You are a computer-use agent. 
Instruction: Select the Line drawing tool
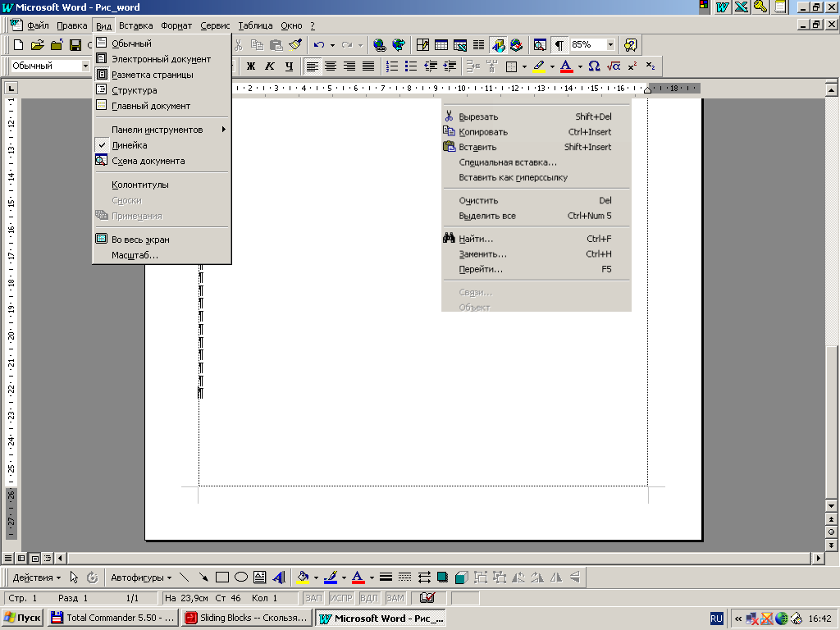pos(185,577)
